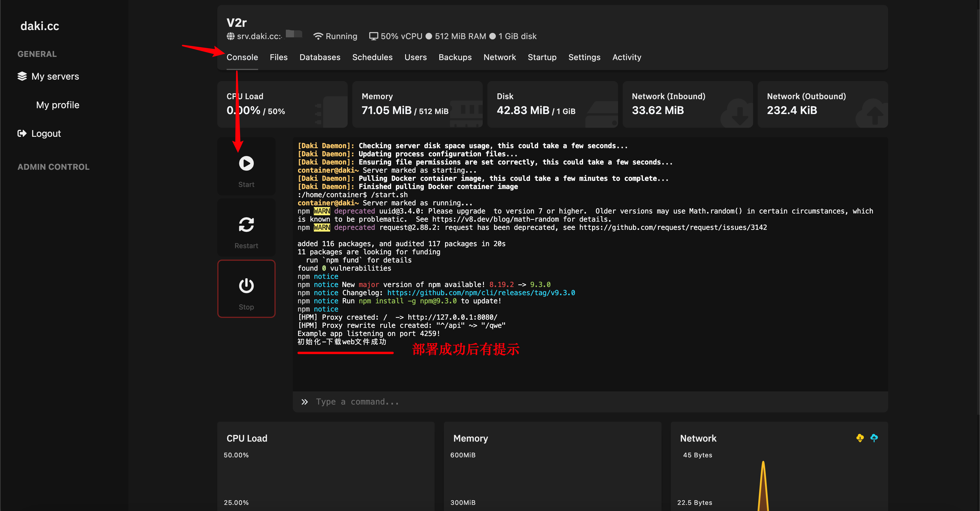
Task: Click the daki.cc site title
Action: (x=40, y=26)
